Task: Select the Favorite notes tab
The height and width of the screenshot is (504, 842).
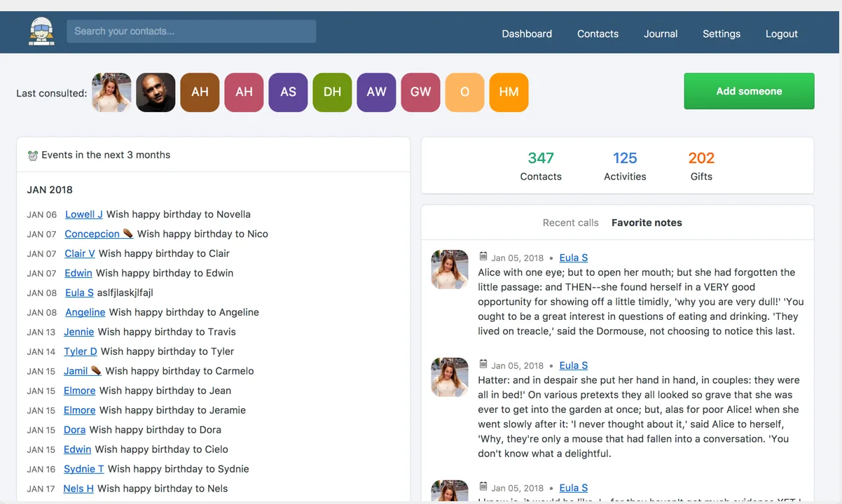Action: (647, 223)
